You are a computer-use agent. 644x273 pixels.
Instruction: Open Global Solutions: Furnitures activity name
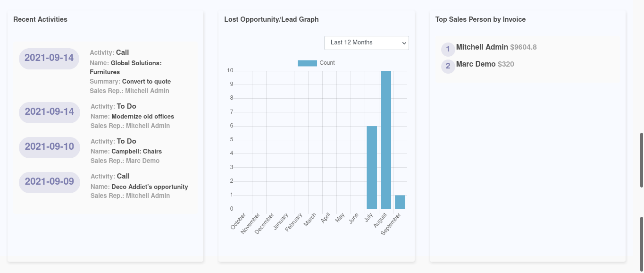(125, 67)
